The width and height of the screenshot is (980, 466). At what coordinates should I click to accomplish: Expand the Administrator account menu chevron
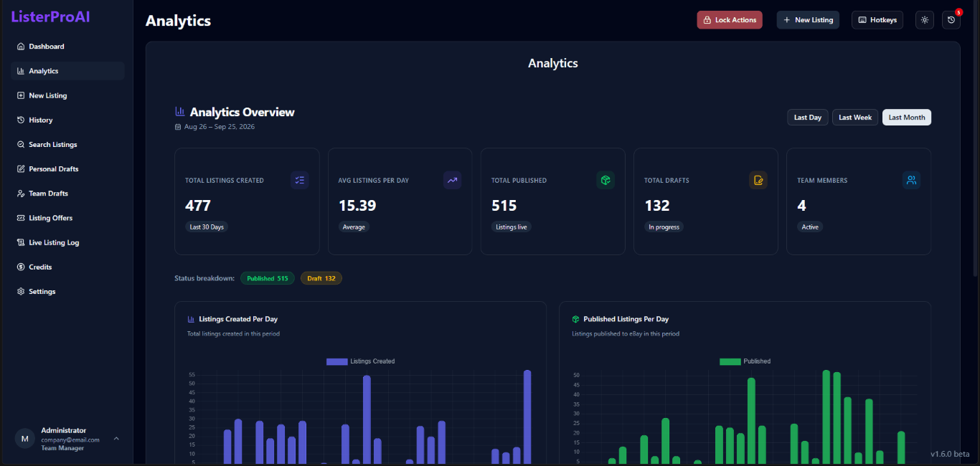(116, 439)
